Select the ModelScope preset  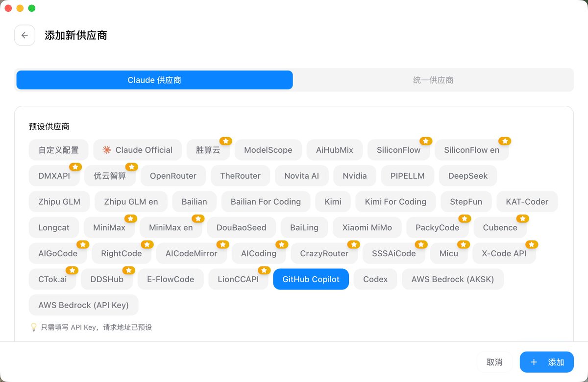[x=268, y=150]
